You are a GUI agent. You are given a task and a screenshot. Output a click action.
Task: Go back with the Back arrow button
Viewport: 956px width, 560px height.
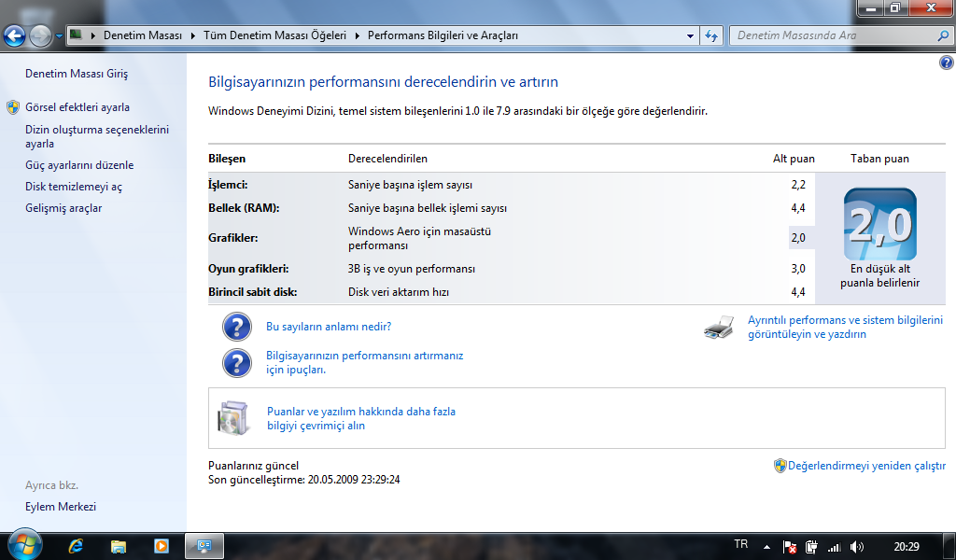click(x=14, y=36)
